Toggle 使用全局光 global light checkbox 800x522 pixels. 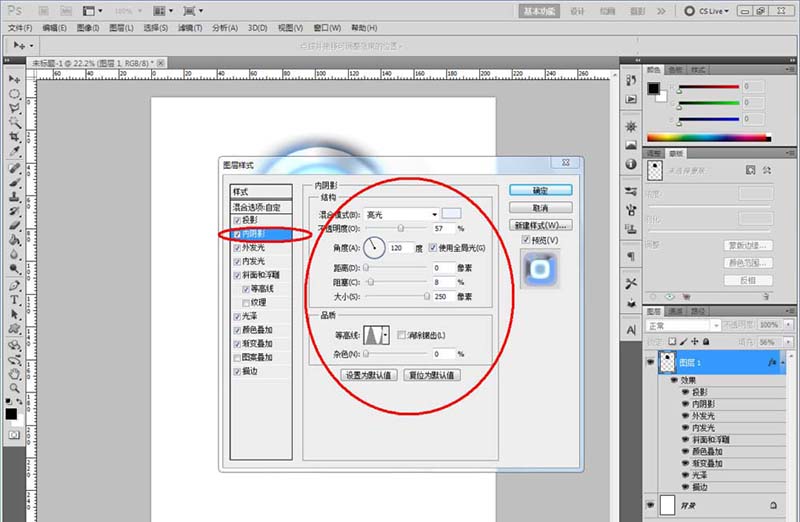tap(433, 247)
